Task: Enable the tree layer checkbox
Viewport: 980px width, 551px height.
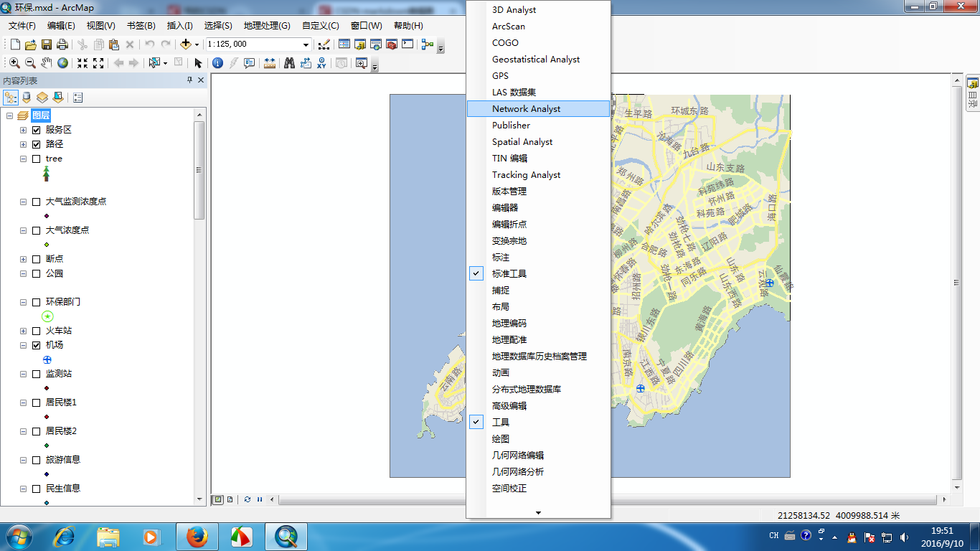Action: [x=36, y=159]
